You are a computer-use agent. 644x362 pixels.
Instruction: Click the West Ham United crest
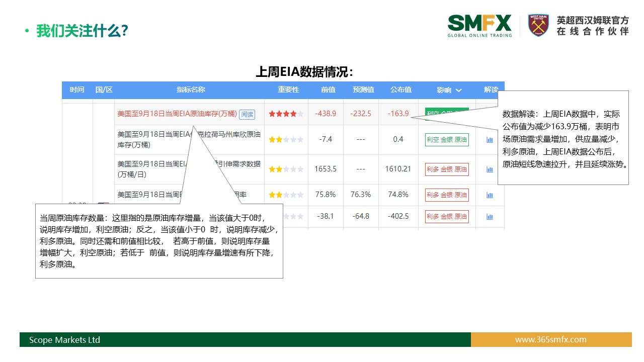538,25
